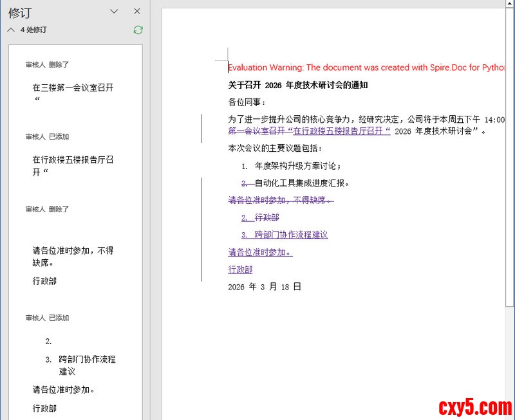Open the 修订 pane options dropdown
Viewport: 515px width, 420px height.
tap(114, 12)
